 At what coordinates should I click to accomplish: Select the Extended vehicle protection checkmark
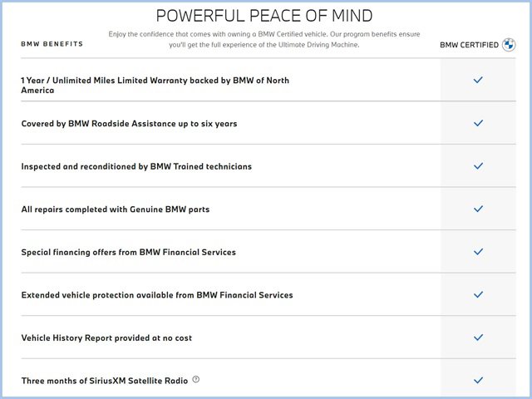point(478,294)
